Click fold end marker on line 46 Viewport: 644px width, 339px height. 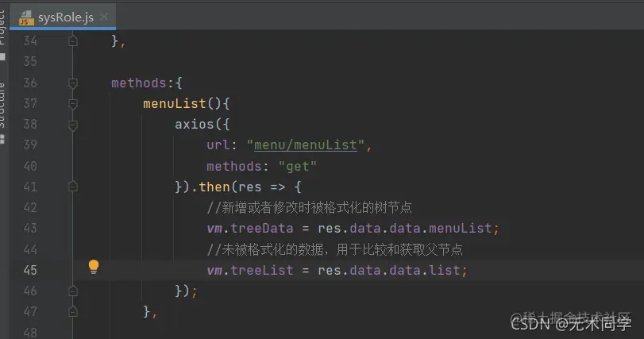(73, 291)
